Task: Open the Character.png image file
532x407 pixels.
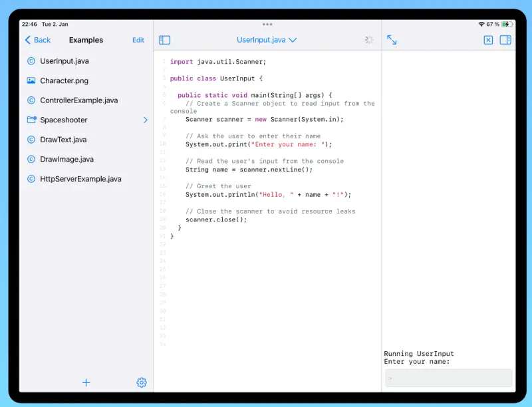Action: (64, 80)
